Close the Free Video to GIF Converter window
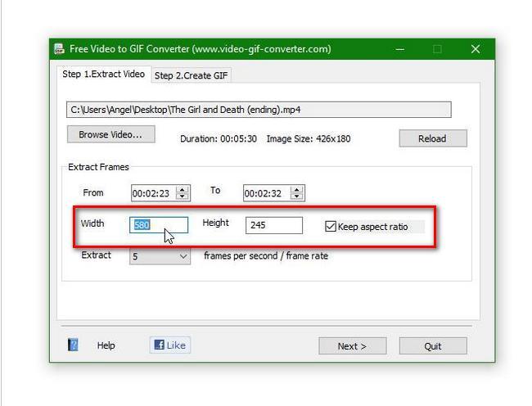532x406 pixels. tap(476, 49)
